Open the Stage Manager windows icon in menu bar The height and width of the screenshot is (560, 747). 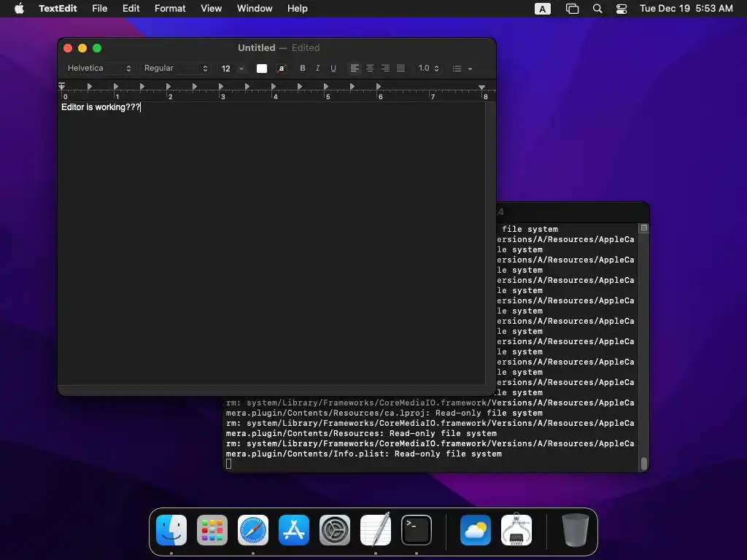572,9
